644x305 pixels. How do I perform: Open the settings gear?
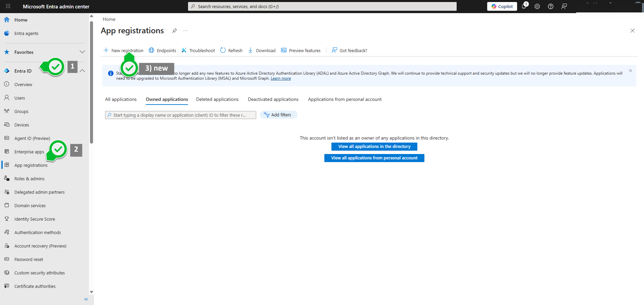(x=537, y=6)
